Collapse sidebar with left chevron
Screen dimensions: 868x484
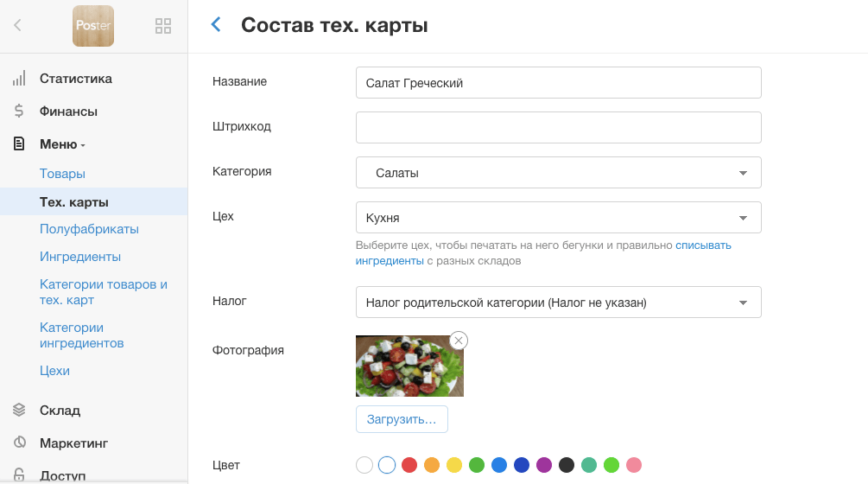tap(18, 26)
